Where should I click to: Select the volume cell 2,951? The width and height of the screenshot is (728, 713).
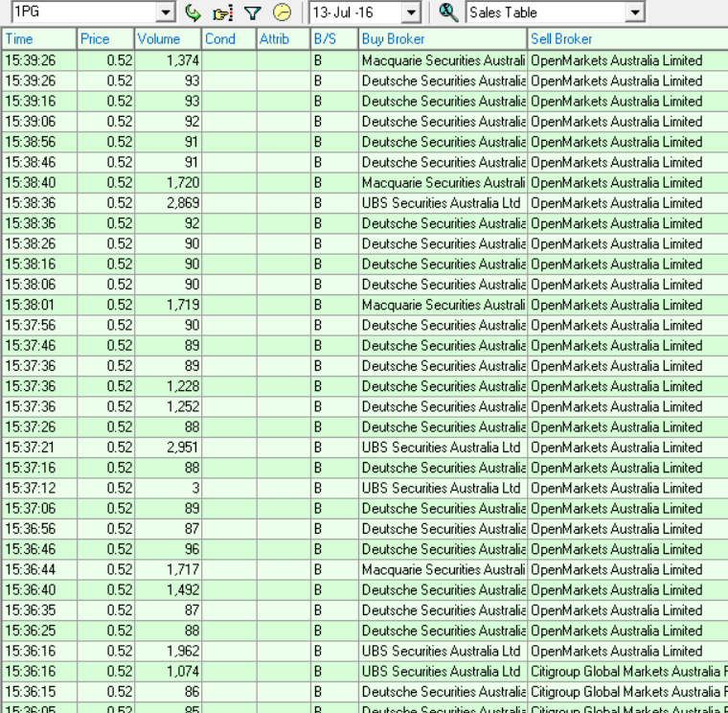pos(168,448)
